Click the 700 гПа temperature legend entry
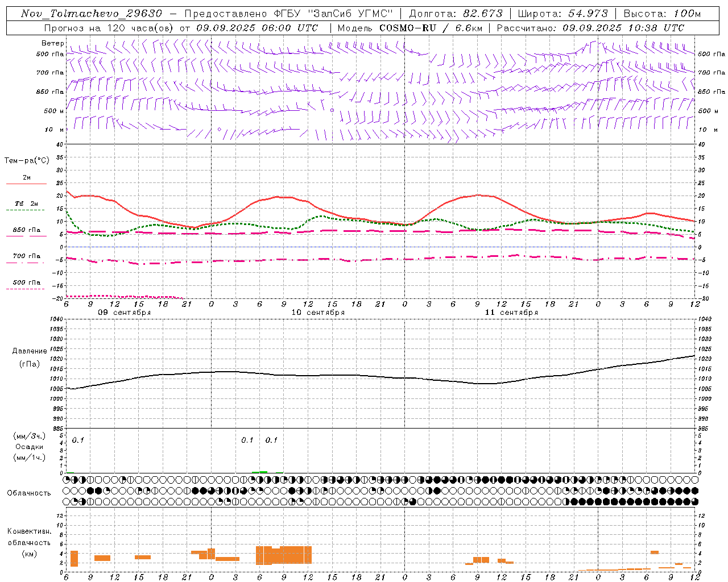This screenshot has height=582, width=728. pyautogui.click(x=26, y=256)
